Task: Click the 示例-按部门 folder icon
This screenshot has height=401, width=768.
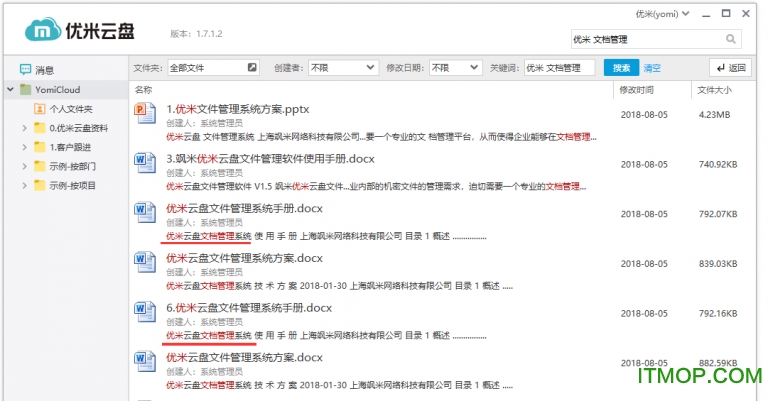Action: coord(40,166)
